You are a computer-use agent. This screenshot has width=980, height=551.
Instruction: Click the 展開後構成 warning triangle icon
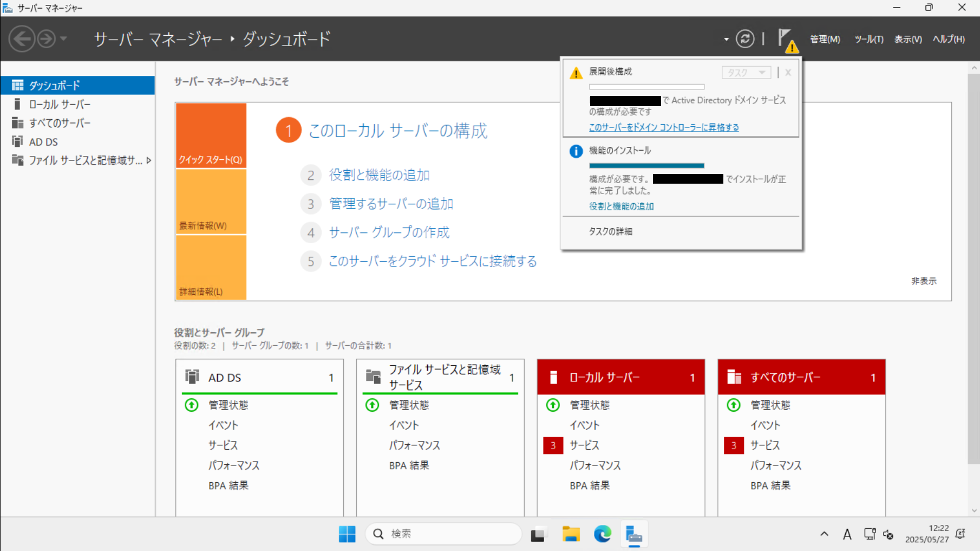(x=576, y=73)
